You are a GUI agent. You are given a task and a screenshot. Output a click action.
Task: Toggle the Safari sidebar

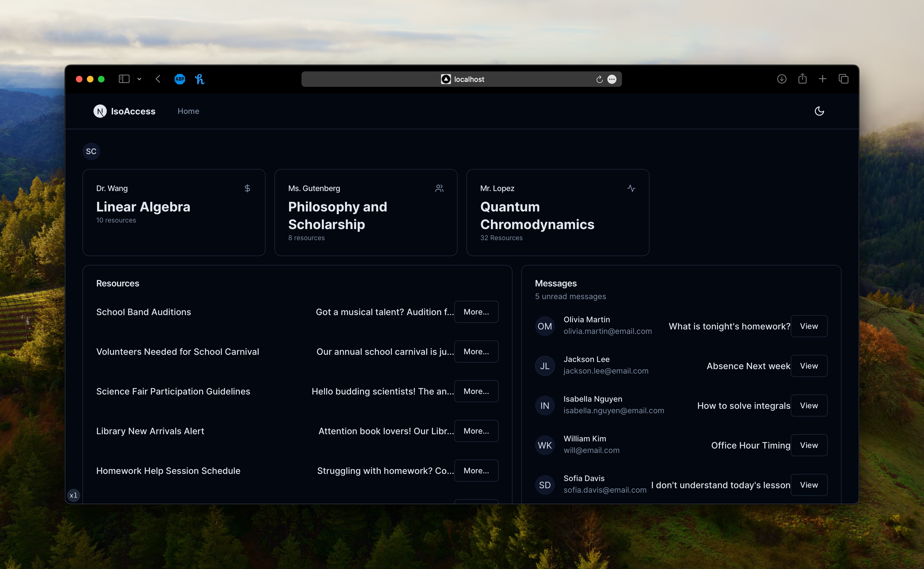(x=124, y=79)
